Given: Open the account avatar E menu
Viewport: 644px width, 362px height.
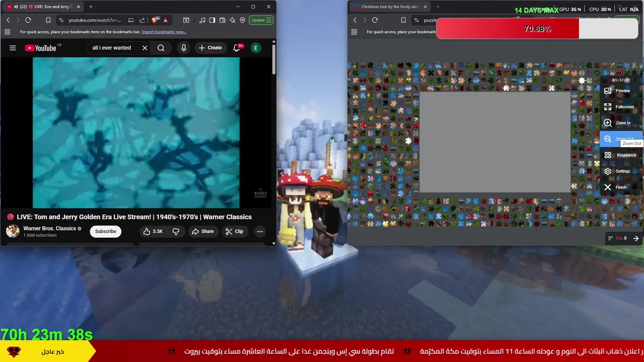Looking at the screenshot, I should [x=256, y=48].
